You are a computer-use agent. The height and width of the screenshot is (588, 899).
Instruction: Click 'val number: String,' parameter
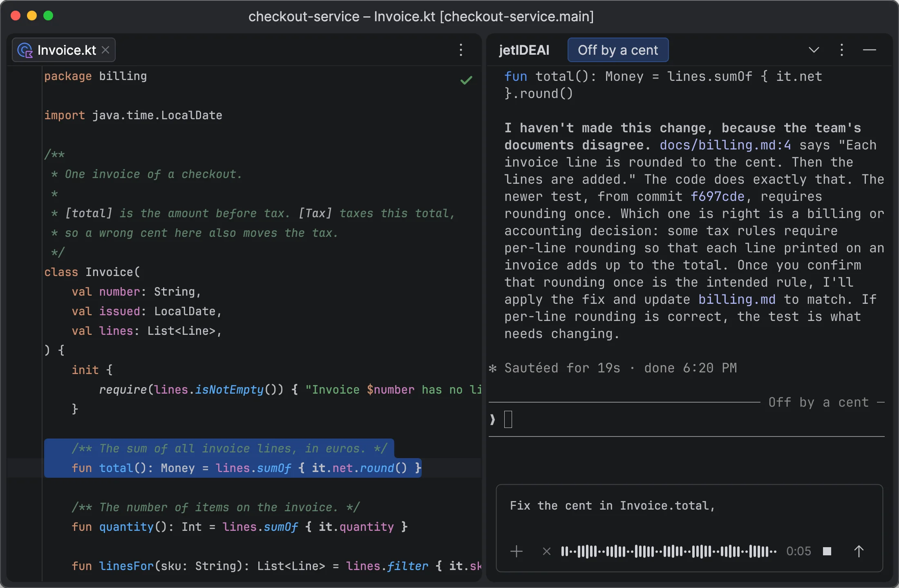coord(136,292)
